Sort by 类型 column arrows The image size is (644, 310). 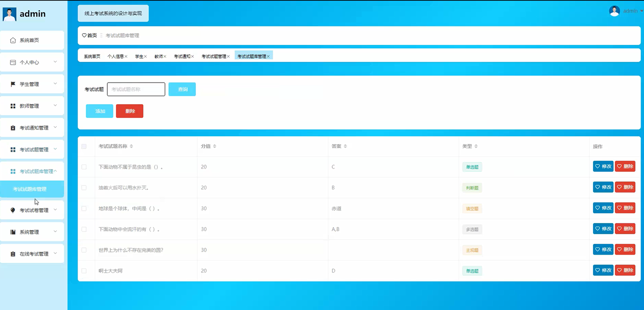[476, 146]
